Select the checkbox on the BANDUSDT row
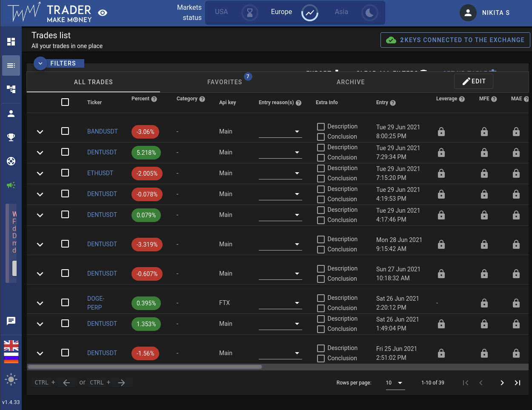 [65, 131]
